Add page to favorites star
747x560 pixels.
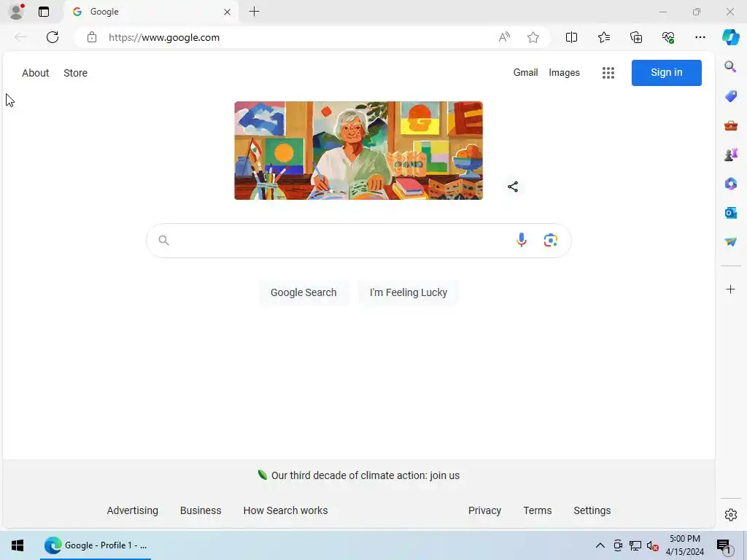click(x=533, y=37)
